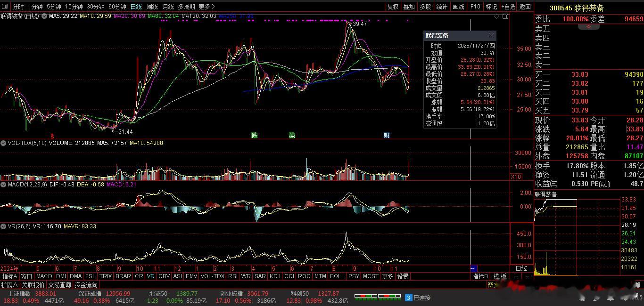644x306 pixels.
Task: Switch to the 周线 weekly chart tab
Action: tap(152, 7)
